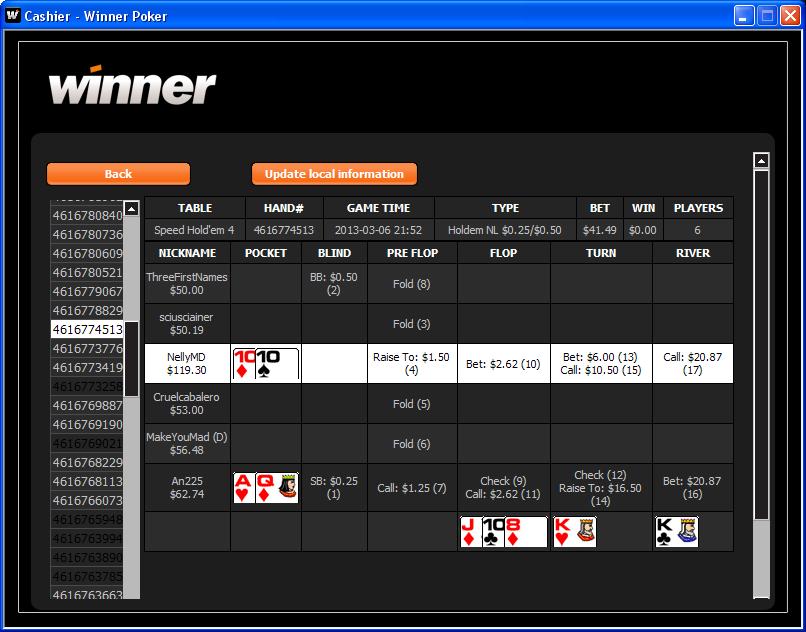Click An225 player name cell
The height and width of the screenshot is (632, 806).
click(x=187, y=487)
